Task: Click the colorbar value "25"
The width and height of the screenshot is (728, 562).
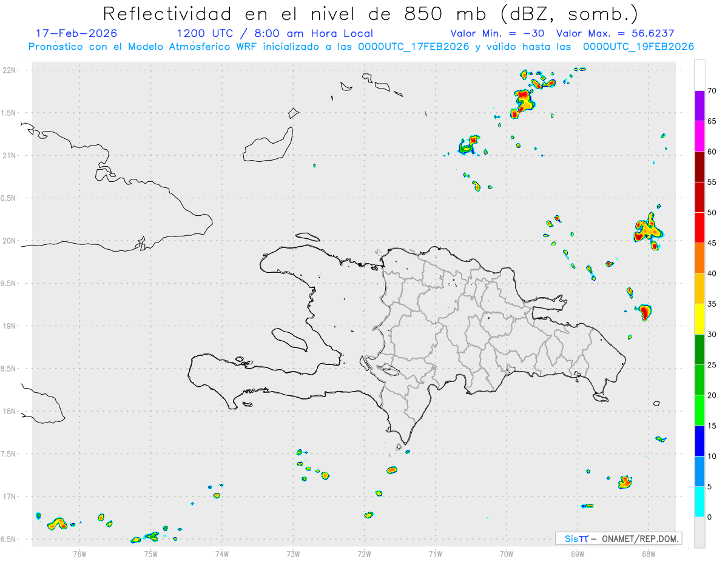Action: coord(712,365)
